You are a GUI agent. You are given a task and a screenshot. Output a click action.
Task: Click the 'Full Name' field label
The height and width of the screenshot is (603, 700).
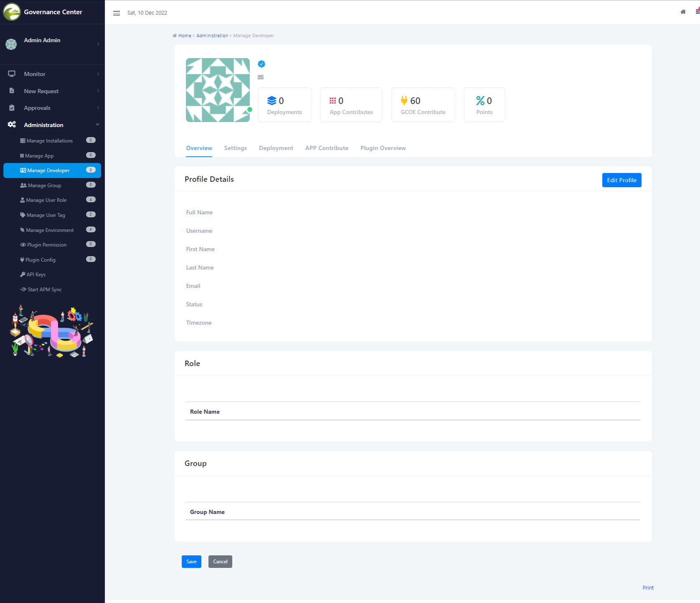(199, 213)
